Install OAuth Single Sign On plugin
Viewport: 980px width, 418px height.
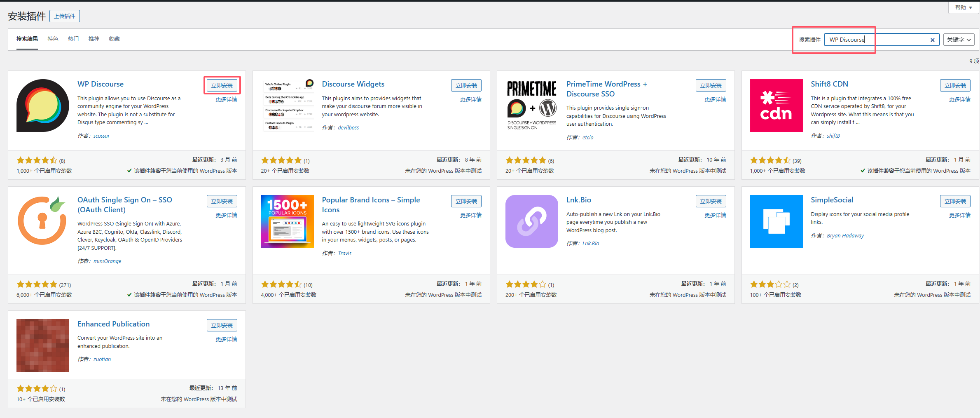point(222,201)
